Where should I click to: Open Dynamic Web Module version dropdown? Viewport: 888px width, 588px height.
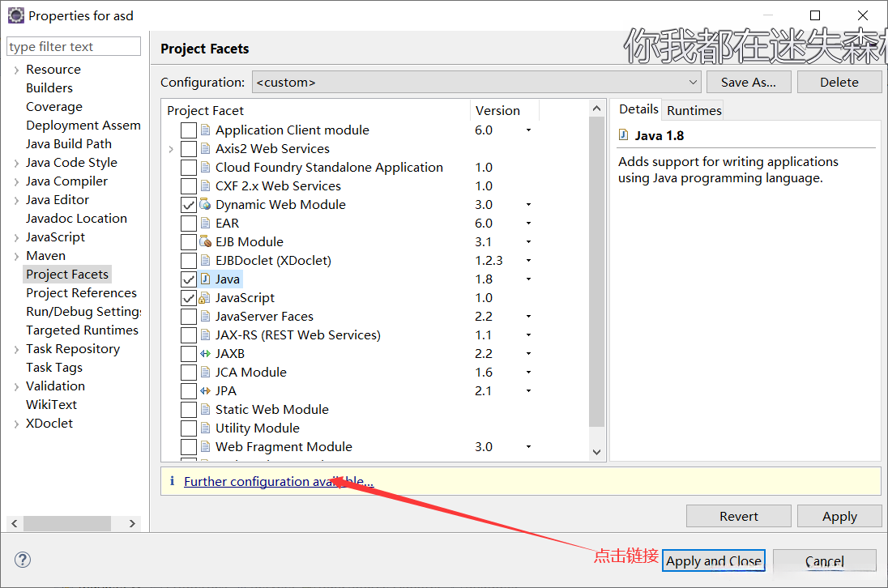[x=528, y=204]
